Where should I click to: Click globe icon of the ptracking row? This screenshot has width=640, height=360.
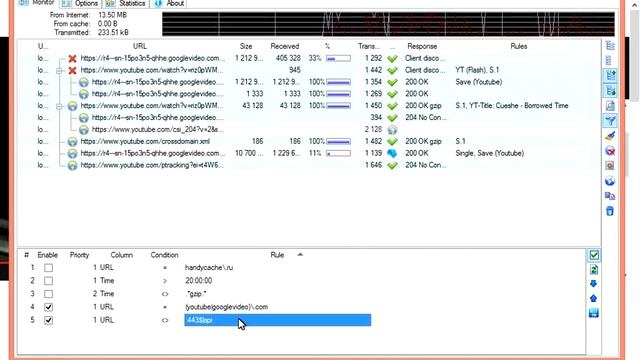pyautogui.click(x=72, y=165)
